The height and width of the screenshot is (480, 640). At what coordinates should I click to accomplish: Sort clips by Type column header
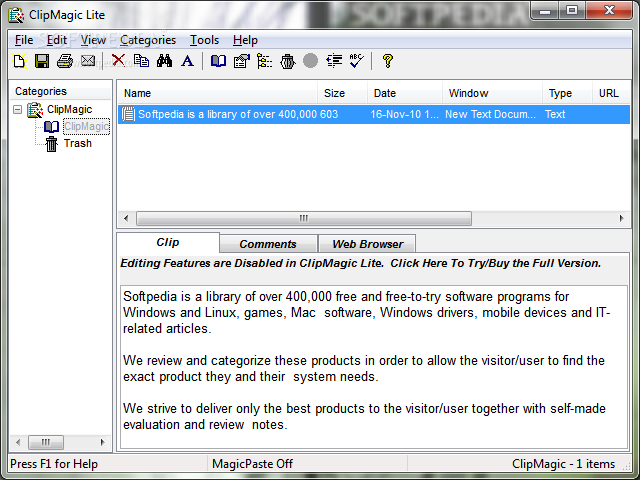pyautogui.click(x=568, y=93)
